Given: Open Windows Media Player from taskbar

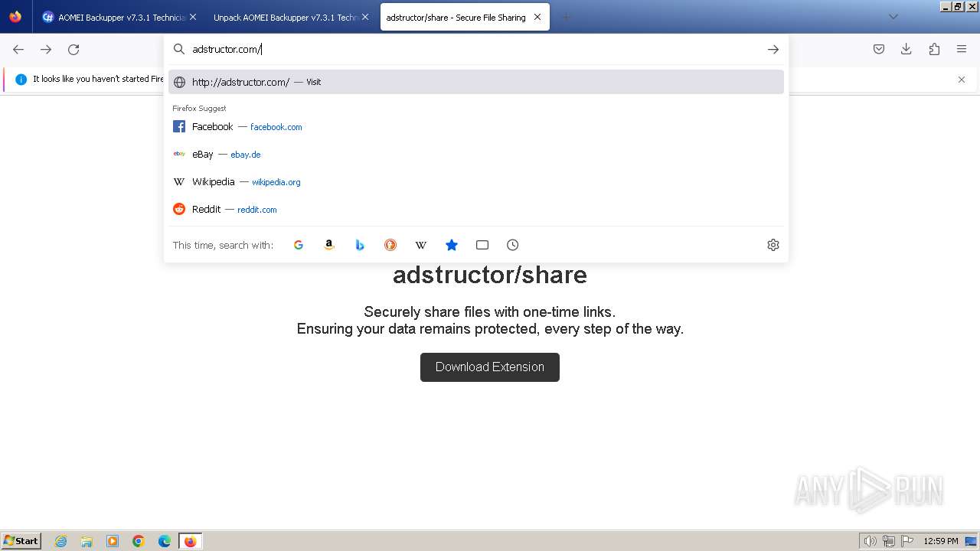Looking at the screenshot, I should click(x=113, y=541).
